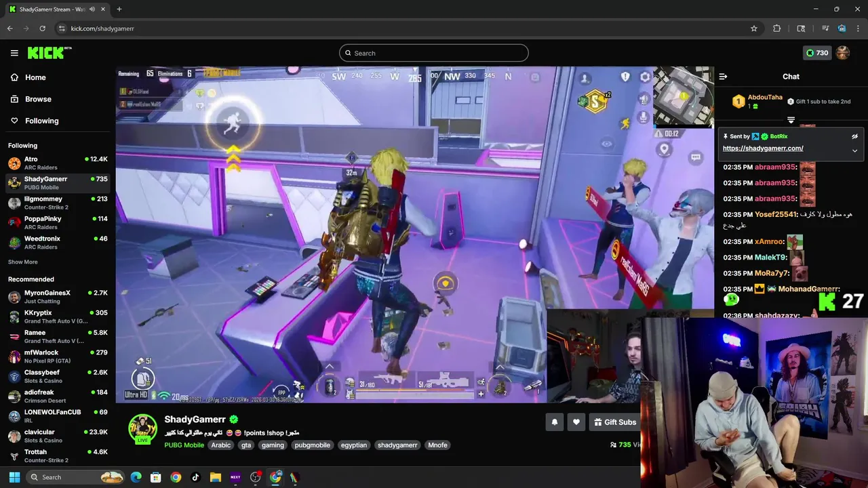Open the Following section
Viewport: 868px width, 488px height.
coord(41,121)
